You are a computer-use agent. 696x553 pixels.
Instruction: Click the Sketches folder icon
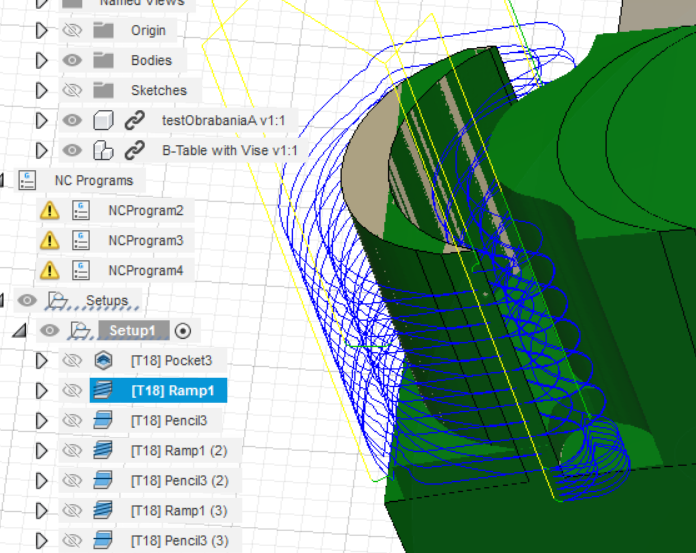103,90
